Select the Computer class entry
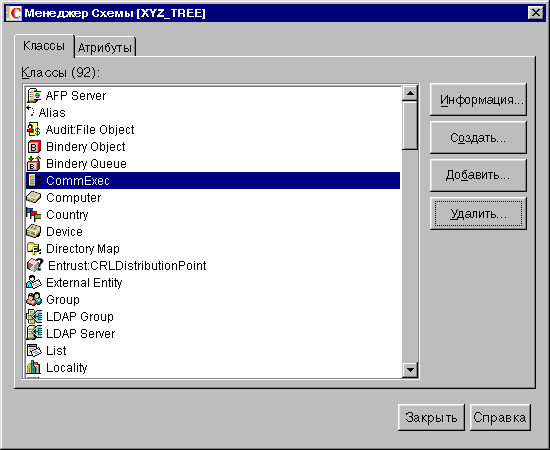 coord(213,198)
